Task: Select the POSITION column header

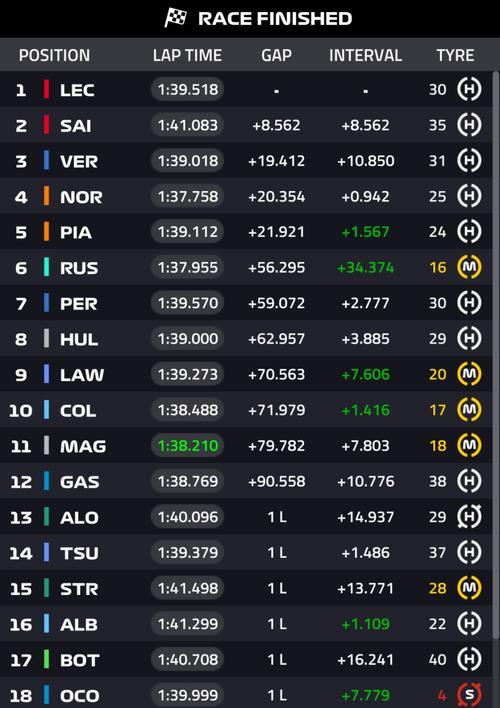Action: [54, 56]
